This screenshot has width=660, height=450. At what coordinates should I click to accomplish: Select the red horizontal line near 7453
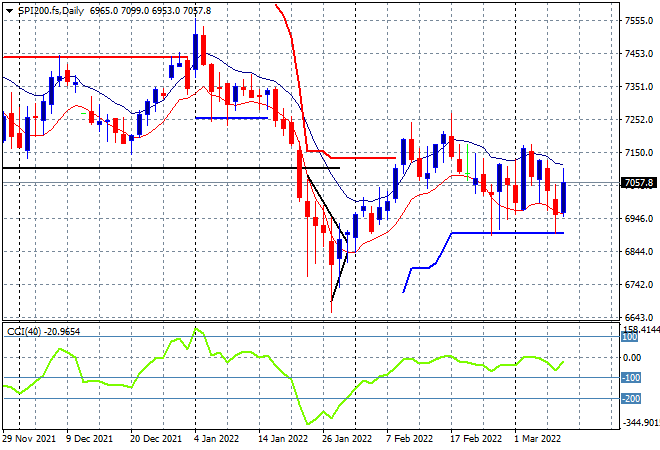(x=100, y=57)
